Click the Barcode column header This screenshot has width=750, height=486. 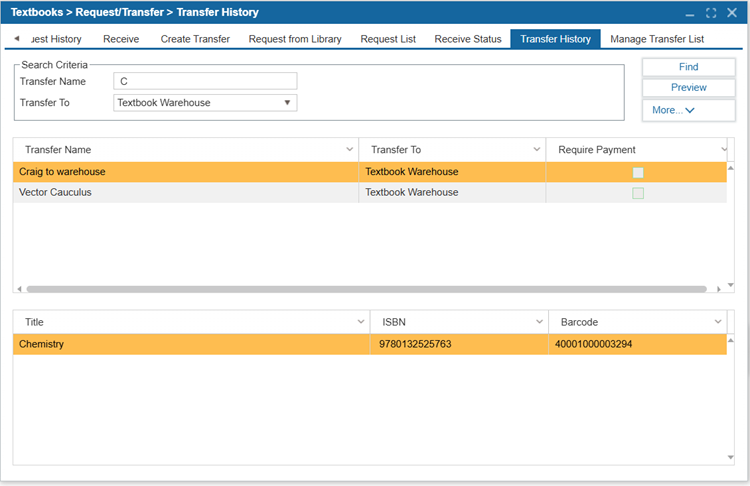click(638, 322)
